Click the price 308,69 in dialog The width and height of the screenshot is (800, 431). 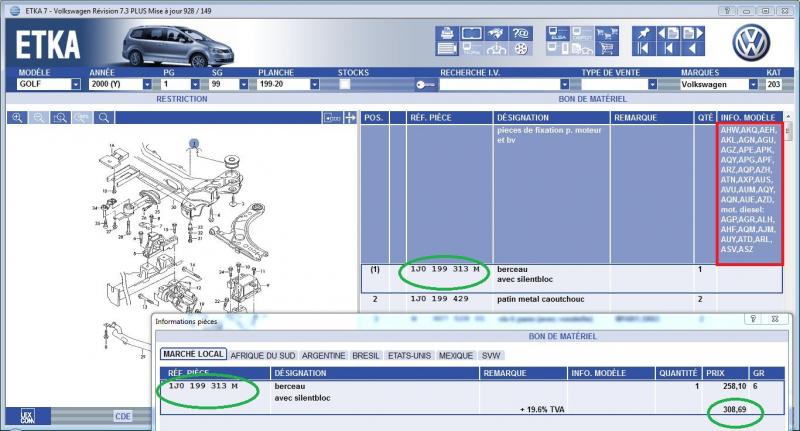click(734, 410)
